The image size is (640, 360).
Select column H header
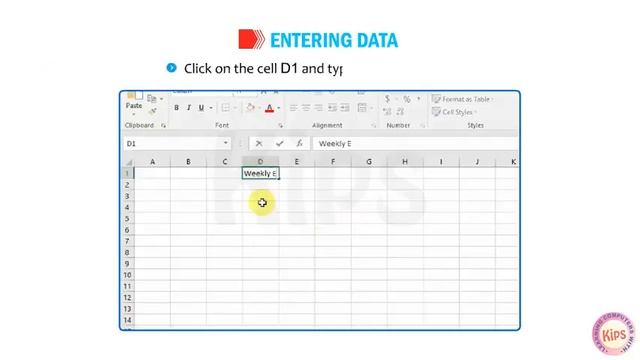pyautogui.click(x=405, y=162)
